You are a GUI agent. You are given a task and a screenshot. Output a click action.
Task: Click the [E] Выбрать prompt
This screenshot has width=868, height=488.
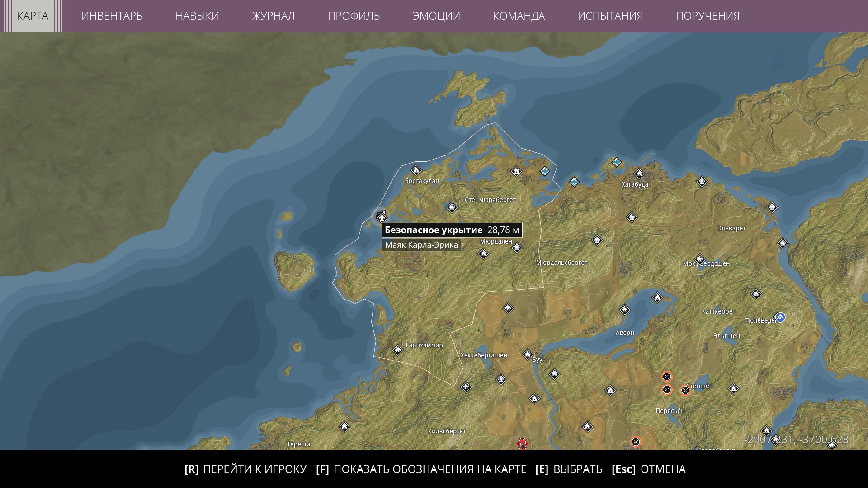point(569,469)
